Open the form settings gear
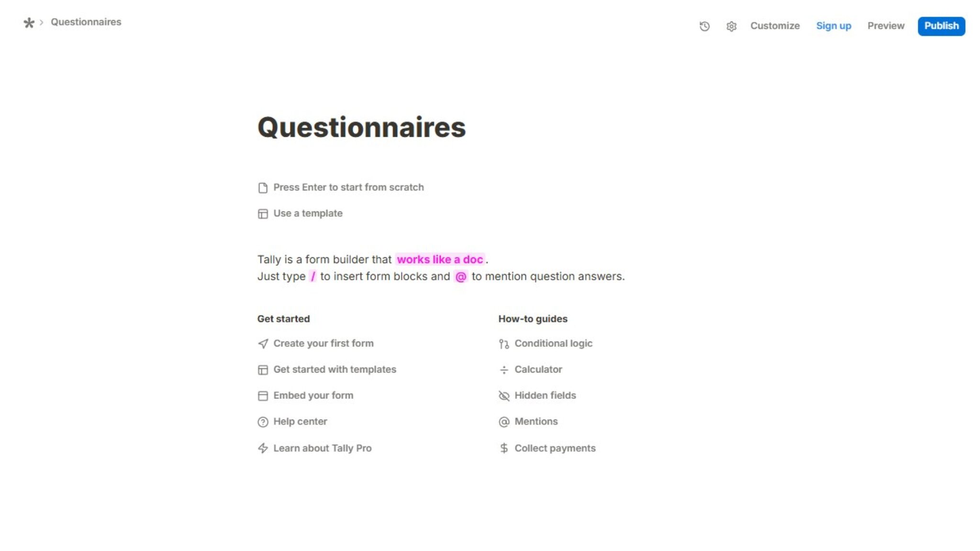This screenshot has width=980, height=551. click(x=731, y=27)
